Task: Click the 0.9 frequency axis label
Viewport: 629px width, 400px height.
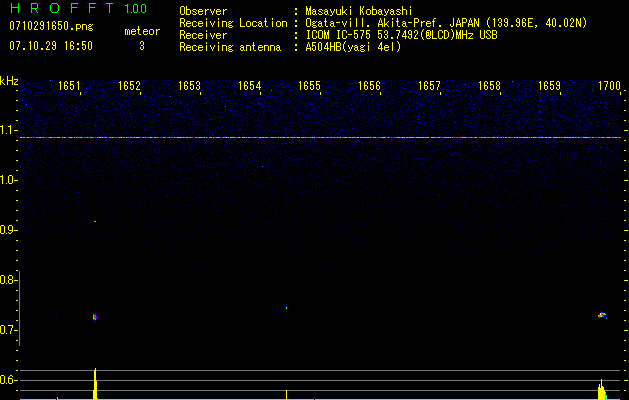Action: tap(8, 230)
